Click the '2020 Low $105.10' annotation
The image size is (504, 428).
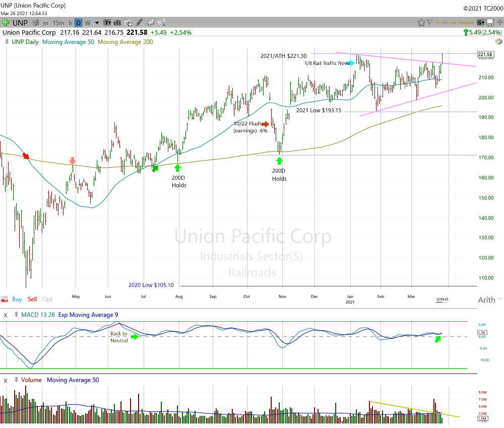tap(151, 285)
